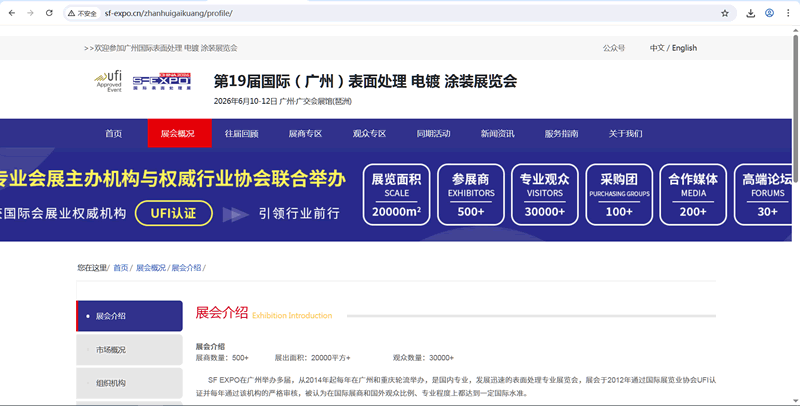Click 展会概况 breadcrumb link
Viewport: 800px width, 406px height.
coord(150,268)
